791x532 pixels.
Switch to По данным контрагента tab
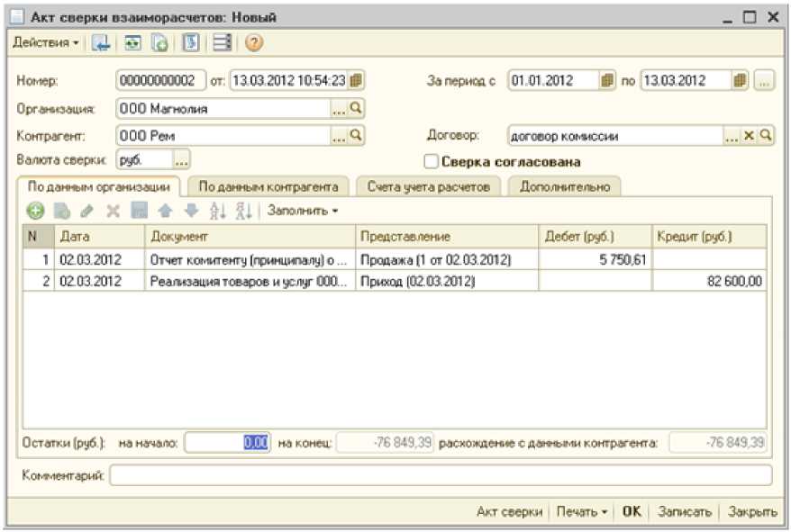click(x=268, y=187)
